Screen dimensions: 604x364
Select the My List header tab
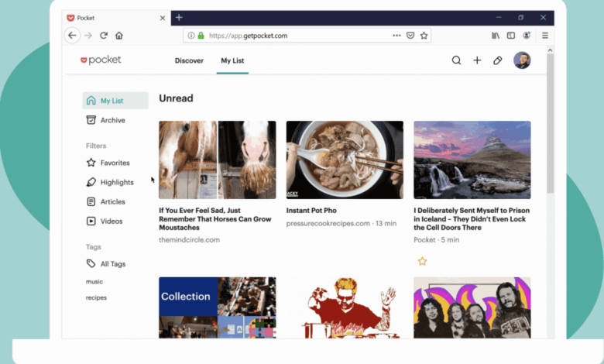pos(232,60)
